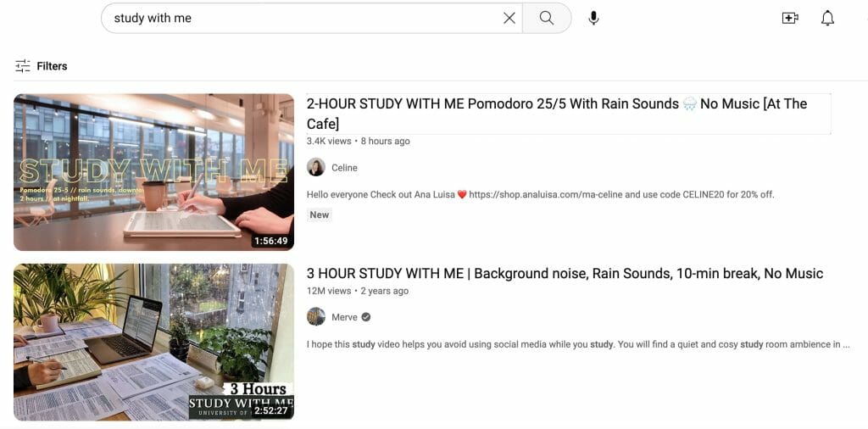Click the 2:52:27 duration badge
The image size is (868, 429).
pos(270,410)
